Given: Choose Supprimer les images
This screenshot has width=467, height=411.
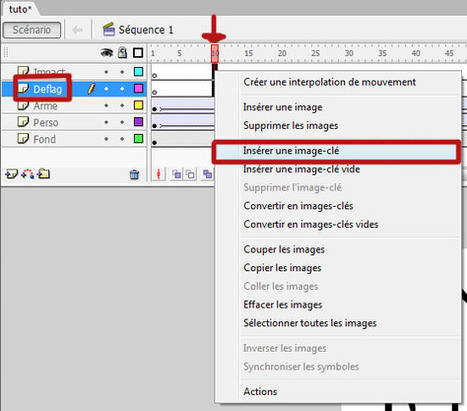Looking at the screenshot, I should pyautogui.click(x=338, y=126).
